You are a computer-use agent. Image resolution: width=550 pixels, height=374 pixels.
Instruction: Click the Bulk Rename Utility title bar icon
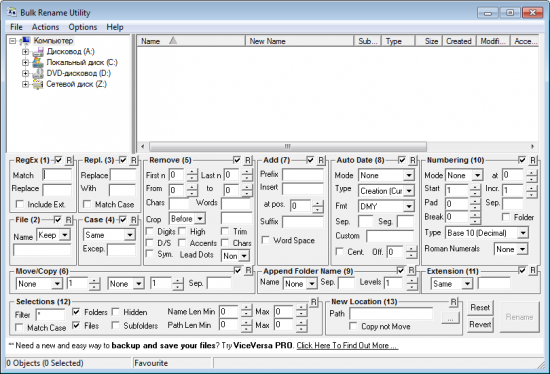(x=12, y=12)
